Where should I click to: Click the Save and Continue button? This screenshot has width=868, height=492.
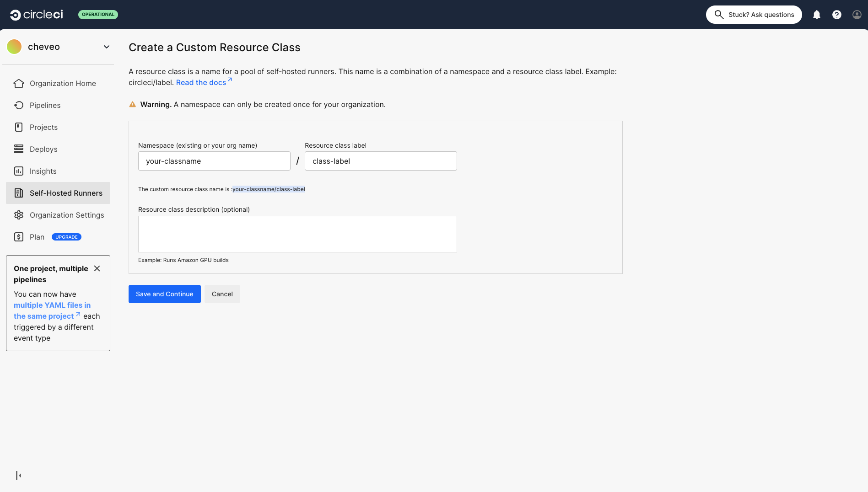[x=164, y=294]
